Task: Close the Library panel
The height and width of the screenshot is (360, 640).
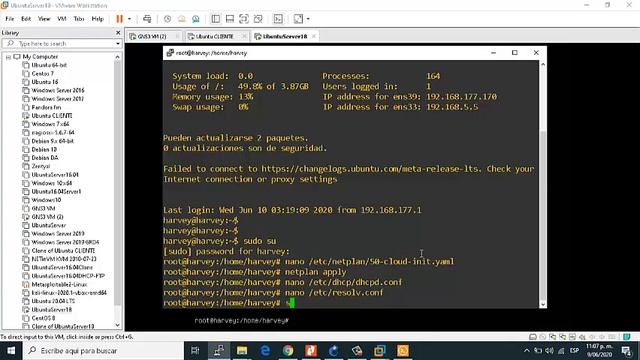Action: coord(118,33)
